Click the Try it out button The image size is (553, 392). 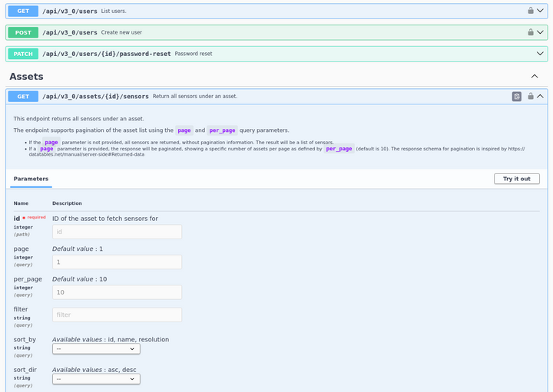click(x=516, y=179)
